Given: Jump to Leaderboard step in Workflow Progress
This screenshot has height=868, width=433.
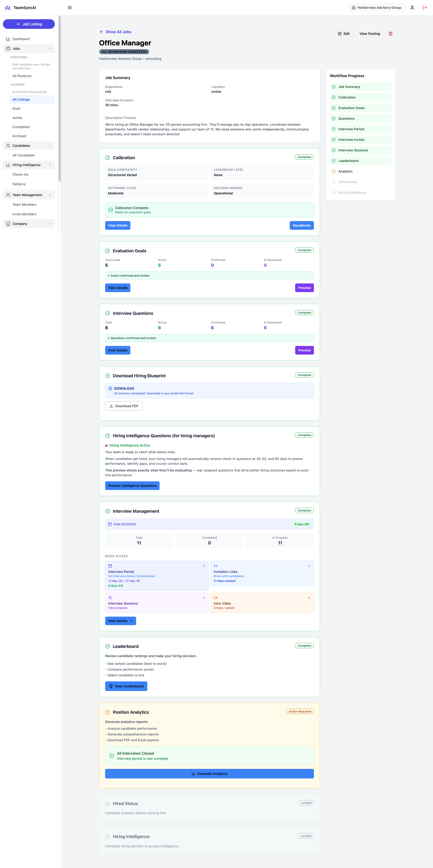Looking at the screenshot, I should pos(360,161).
